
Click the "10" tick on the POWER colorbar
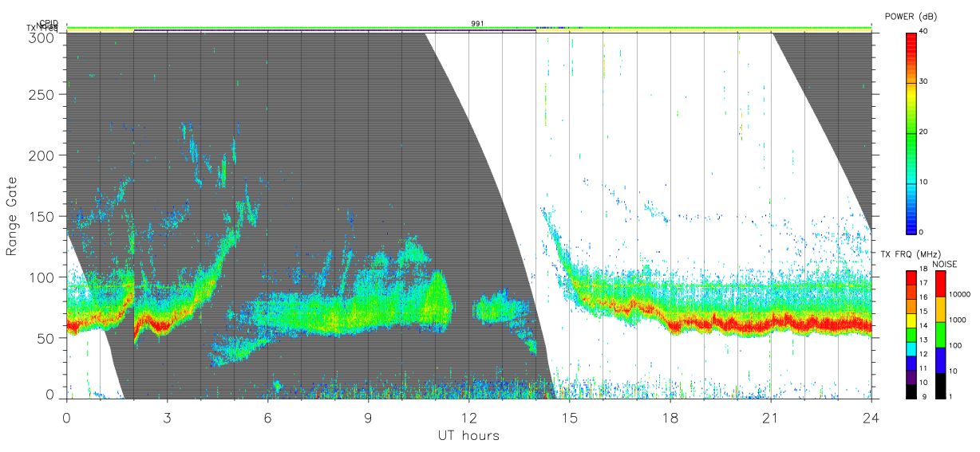[x=924, y=183]
